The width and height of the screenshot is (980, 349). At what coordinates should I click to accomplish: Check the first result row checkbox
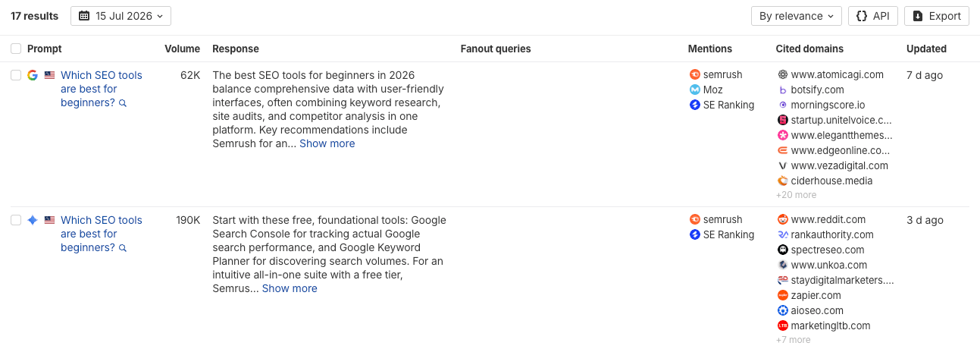16,75
